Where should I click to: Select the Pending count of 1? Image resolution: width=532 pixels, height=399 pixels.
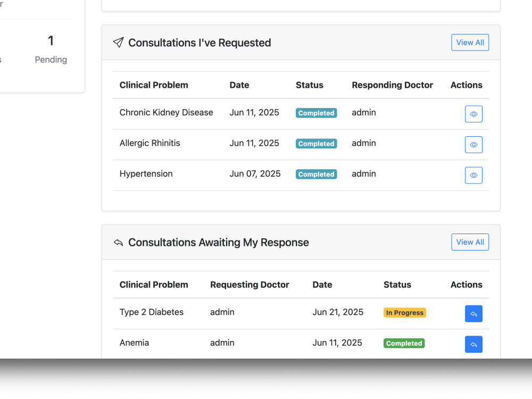(51, 41)
